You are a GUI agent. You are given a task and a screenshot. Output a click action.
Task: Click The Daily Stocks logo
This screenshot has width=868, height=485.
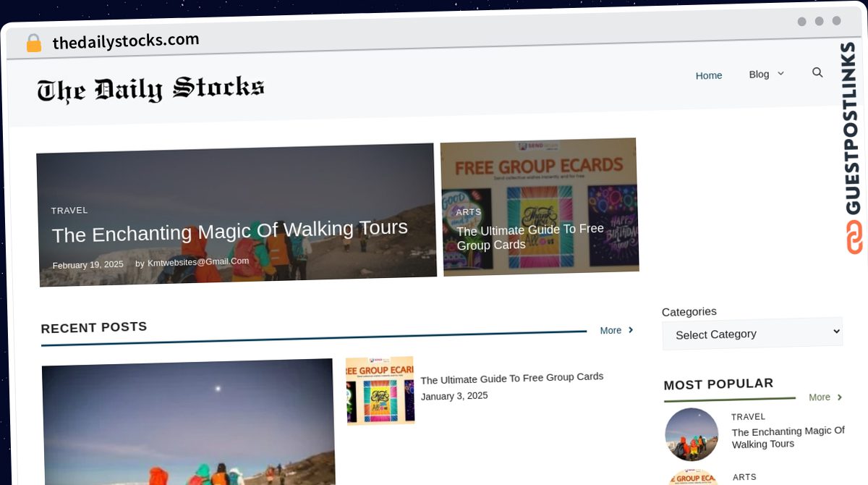[x=150, y=89]
